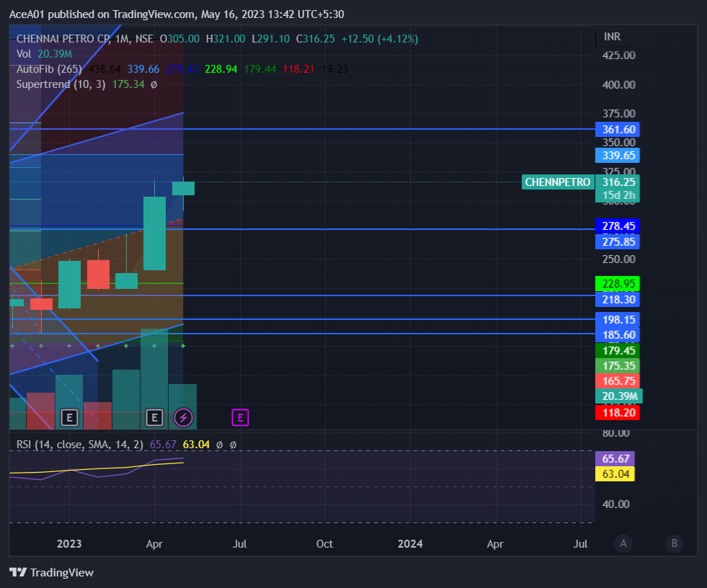Screen dimensions: 707x588
Task: Click the AutoFib value 179.44
Action: coord(260,69)
